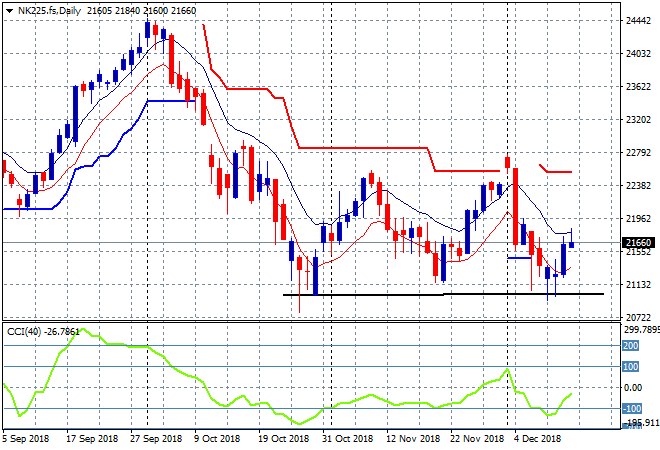Click the dropdown triangle beside NK225.fs title
The height and width of the screenshot is (450, 660).
pyautogui.click(x=9, y=11)
